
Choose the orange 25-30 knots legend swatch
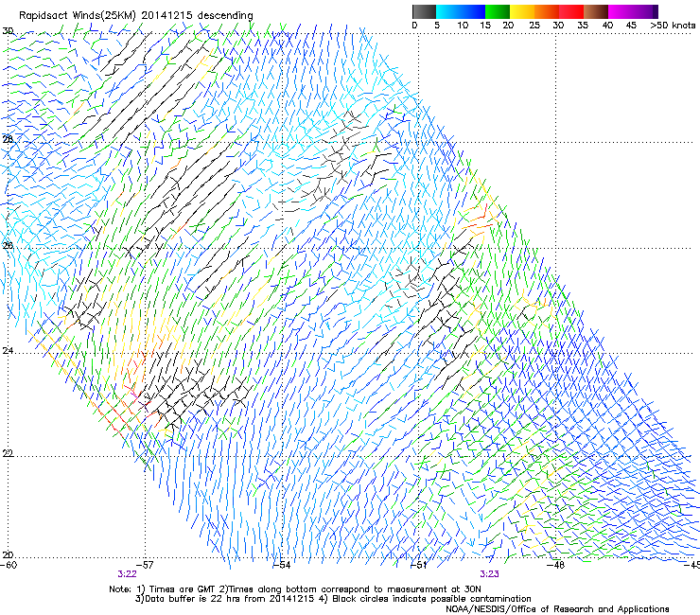pyautogui.click(x=547, y=11)
